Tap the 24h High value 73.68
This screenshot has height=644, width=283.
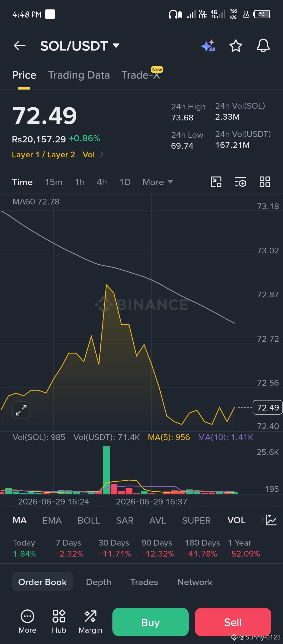(x=182, y=118)
